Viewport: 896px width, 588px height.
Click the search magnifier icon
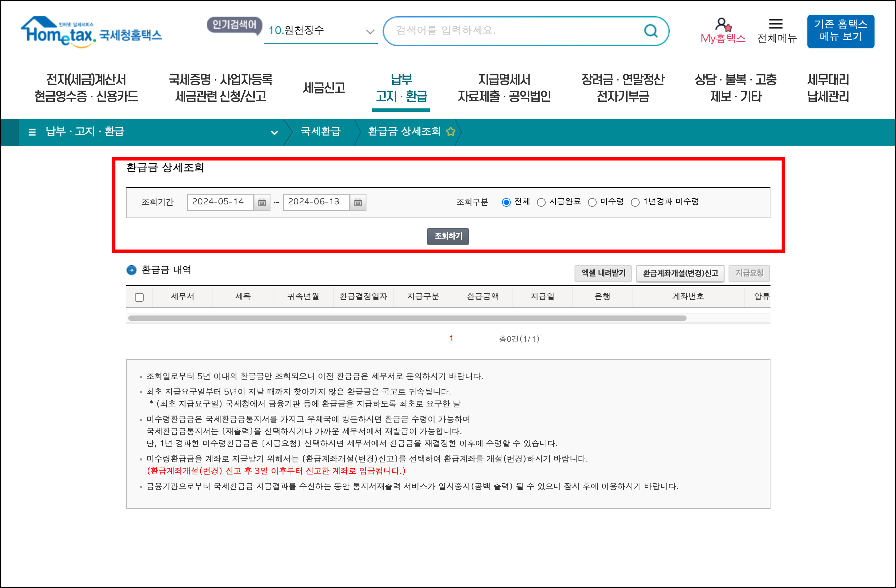click(x=651, y=31)
